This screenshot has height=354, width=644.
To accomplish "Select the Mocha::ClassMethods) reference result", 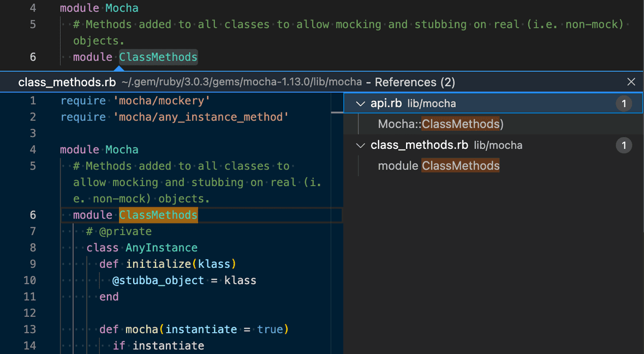I will (x=440, y=124).
